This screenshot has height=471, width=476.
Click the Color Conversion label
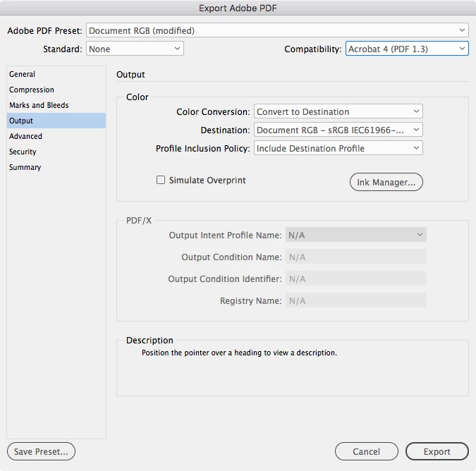(x=213, y=112)
